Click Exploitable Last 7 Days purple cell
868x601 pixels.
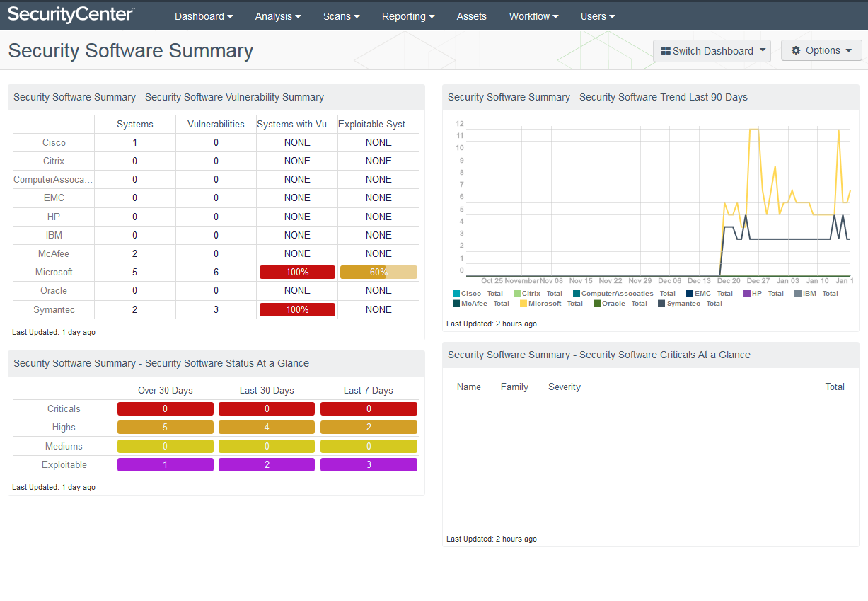(x=369, y=465)
